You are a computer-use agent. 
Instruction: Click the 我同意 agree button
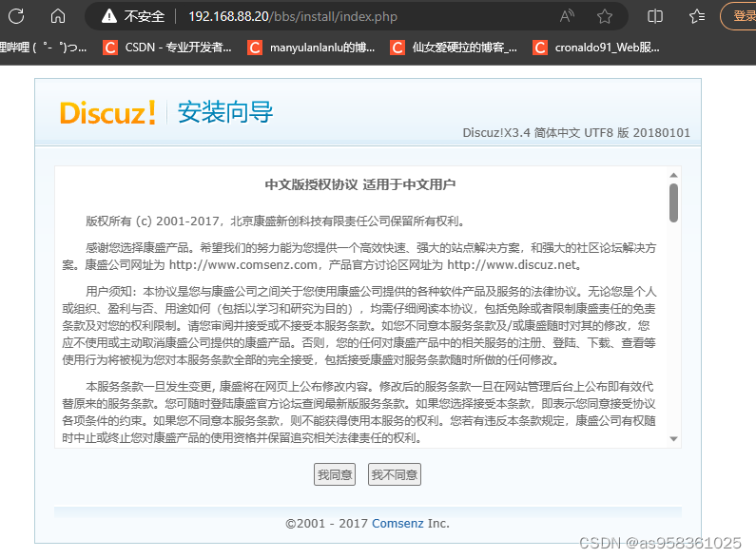coord(335,474)
